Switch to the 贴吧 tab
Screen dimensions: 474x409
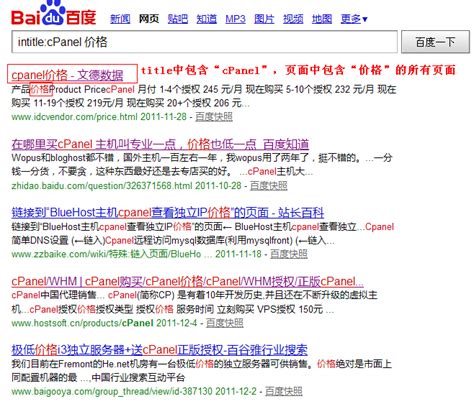tap(178, 19)
